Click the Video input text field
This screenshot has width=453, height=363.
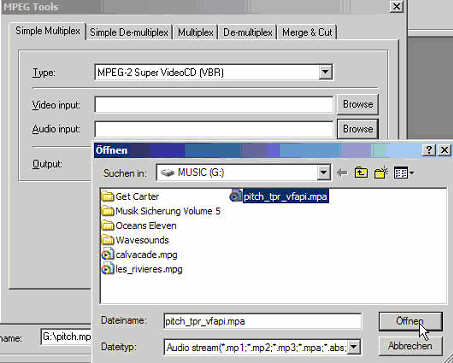coord(214,105)
